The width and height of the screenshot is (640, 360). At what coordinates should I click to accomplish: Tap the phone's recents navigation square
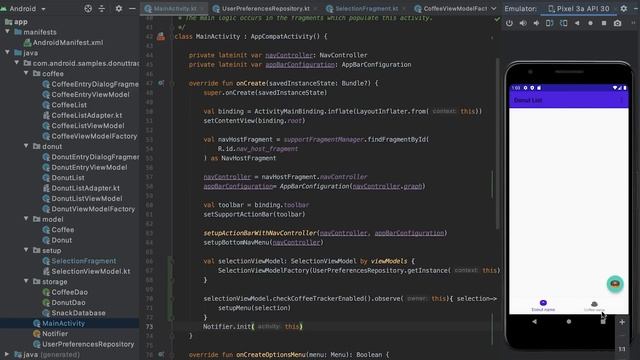click(603, 322)
